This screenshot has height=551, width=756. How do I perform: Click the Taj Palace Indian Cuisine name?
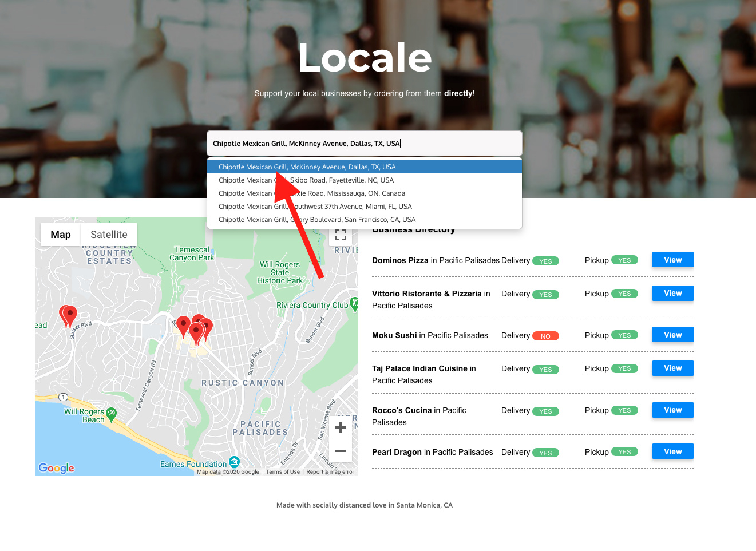[419, 368]
